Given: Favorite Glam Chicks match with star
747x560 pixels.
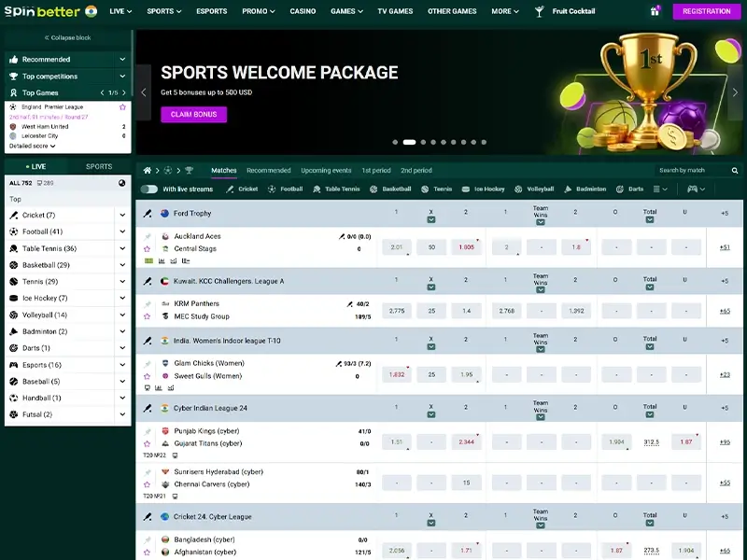Looking at the screenshot, I should 148,376.
